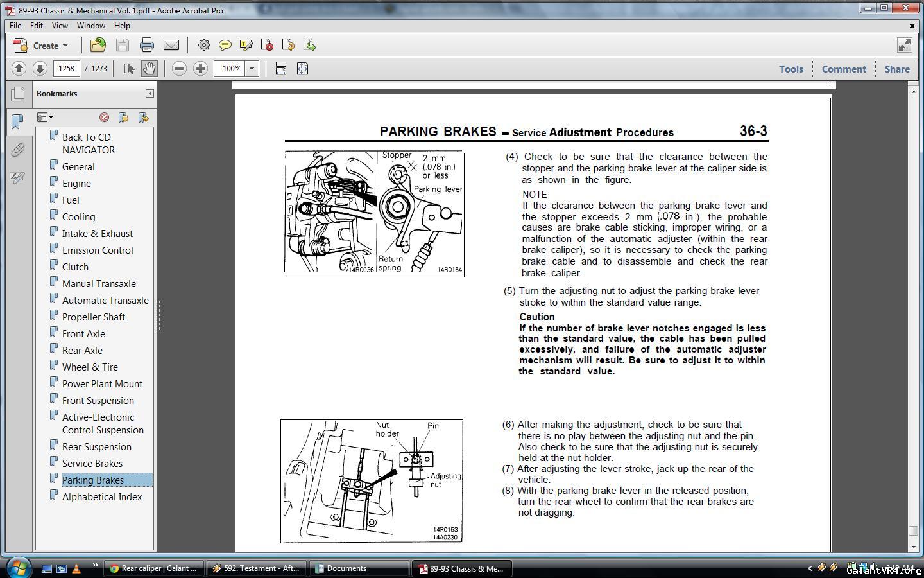The width and height of the screenshot is (924, 578).
Task: Open the zoom percentage dropdown
Action: [x=252, y=69]
